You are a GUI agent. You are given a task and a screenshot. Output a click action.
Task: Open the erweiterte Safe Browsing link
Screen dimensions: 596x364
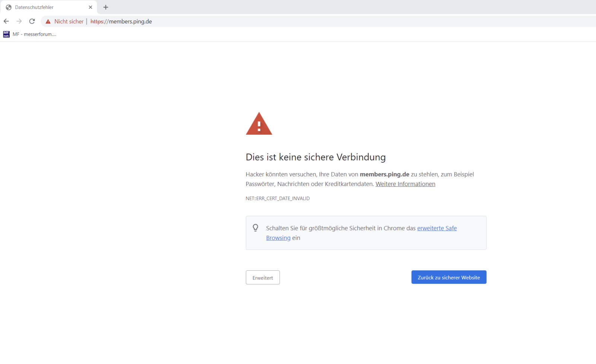pos(437,228)
